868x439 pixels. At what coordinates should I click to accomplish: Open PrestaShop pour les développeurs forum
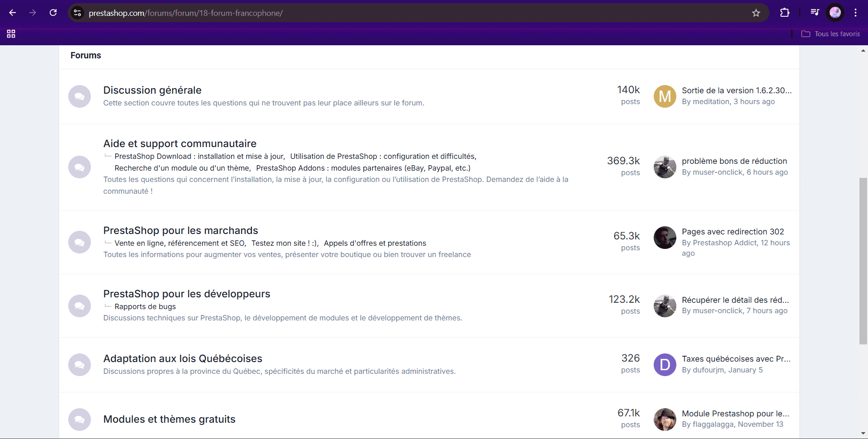click(187, 294)
